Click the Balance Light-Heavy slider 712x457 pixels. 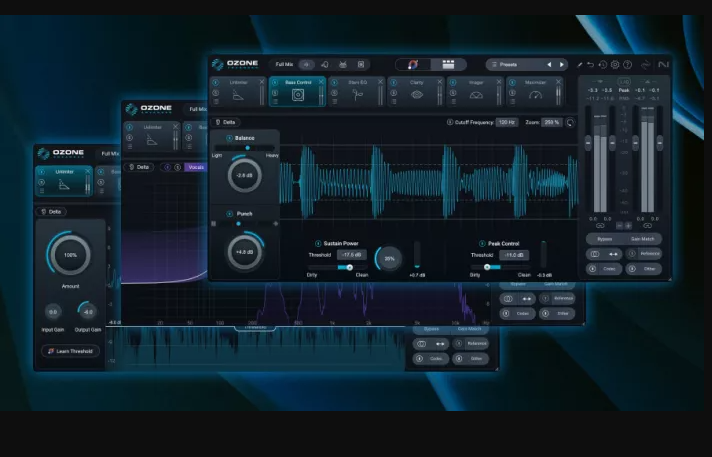click(x=244, y=148)
